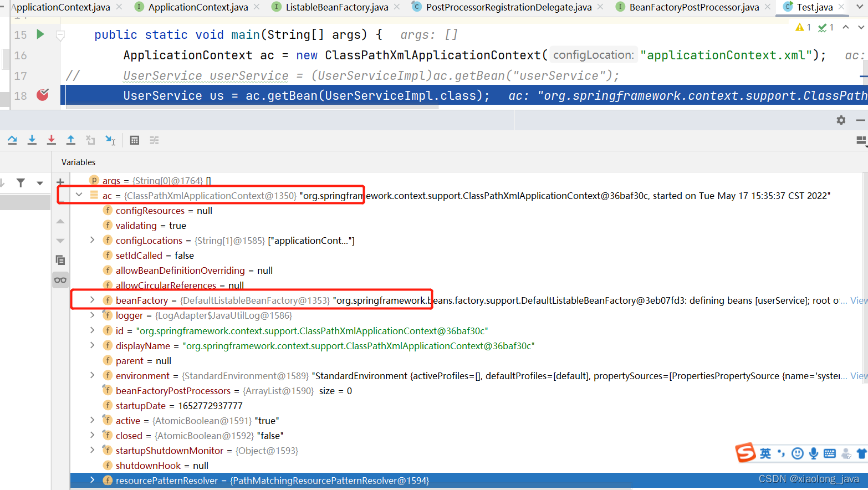This screenshot has height=490, width=868.
Task: Expand the resourcePatternResolver field
Action: 93,479
